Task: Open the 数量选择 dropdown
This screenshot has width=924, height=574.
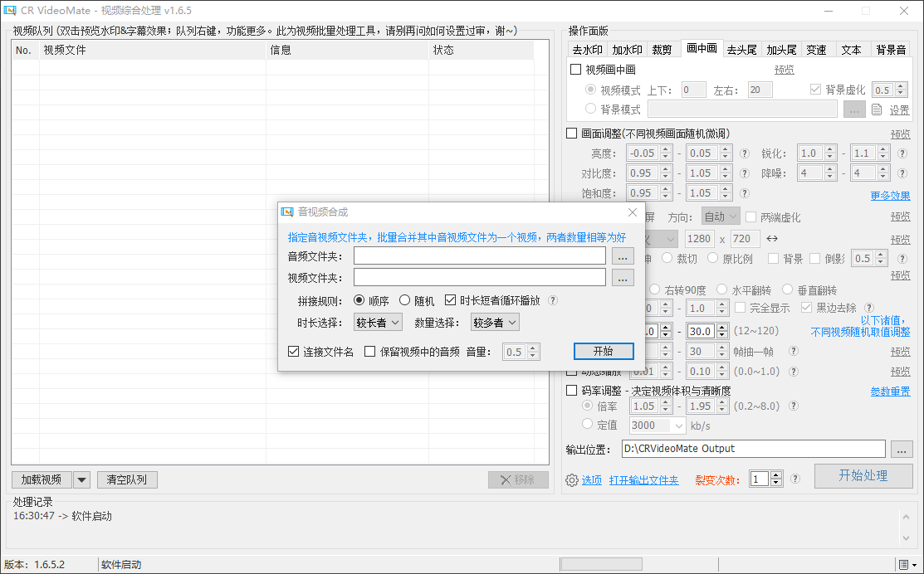Action: click(495, 322)
